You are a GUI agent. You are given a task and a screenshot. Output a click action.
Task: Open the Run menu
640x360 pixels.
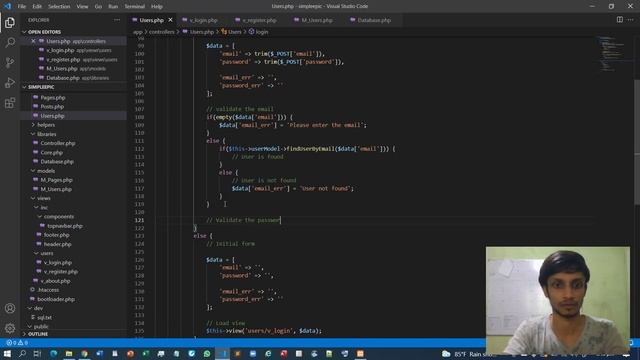tap(113, 7)
